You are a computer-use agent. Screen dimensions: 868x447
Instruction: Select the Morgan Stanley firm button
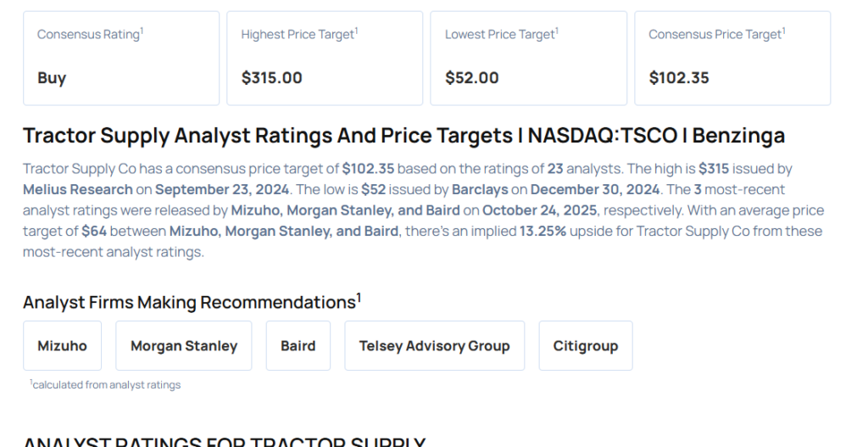[x=183, y=346]
